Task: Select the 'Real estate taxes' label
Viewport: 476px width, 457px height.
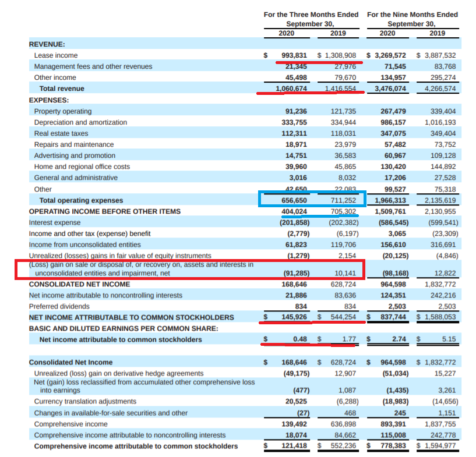Action: pos(61,133)
